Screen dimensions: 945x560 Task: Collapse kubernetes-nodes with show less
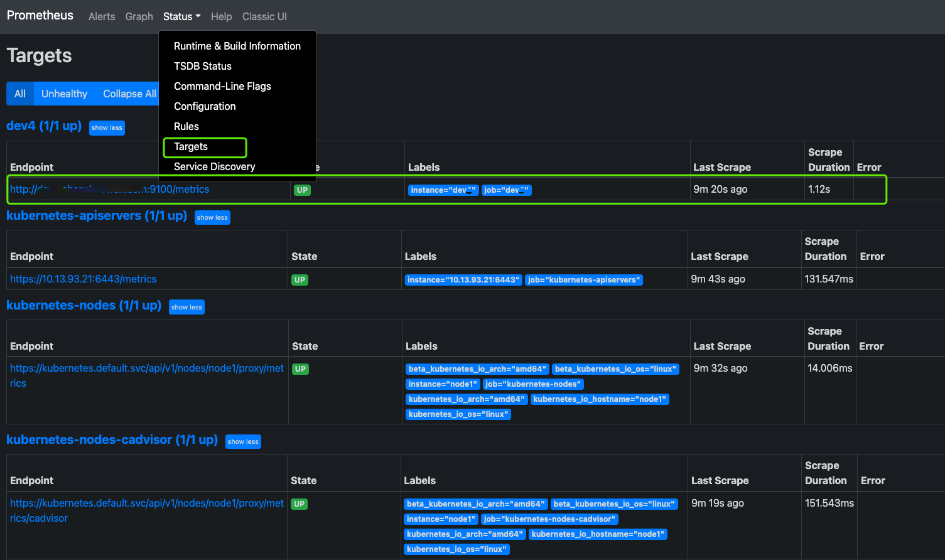point(186,307)
